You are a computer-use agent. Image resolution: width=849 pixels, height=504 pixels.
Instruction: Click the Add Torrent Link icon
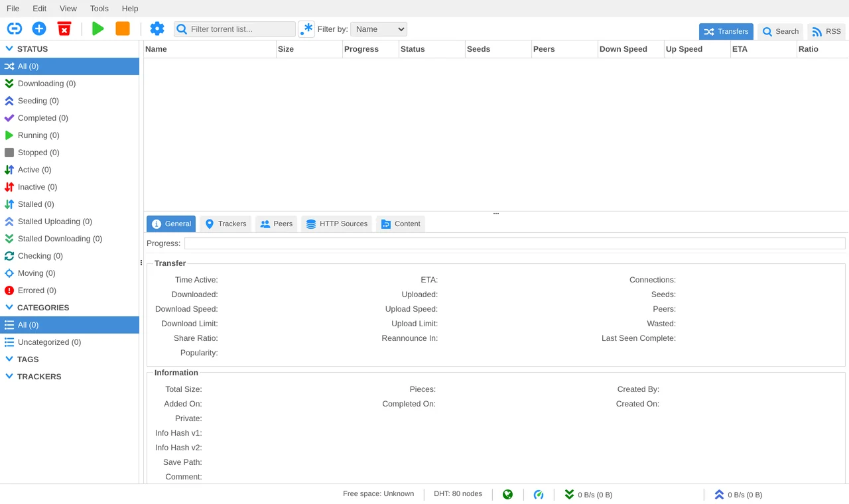pos(14,29)
